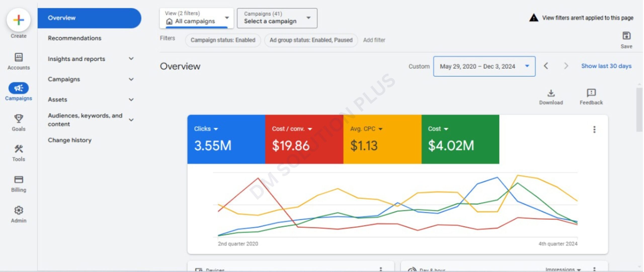Image resolution: width=644 pixels, height=272 pixels.
Task: Open the Tools wrench icon
Action: pyautogui.click(x=18, y=149)
